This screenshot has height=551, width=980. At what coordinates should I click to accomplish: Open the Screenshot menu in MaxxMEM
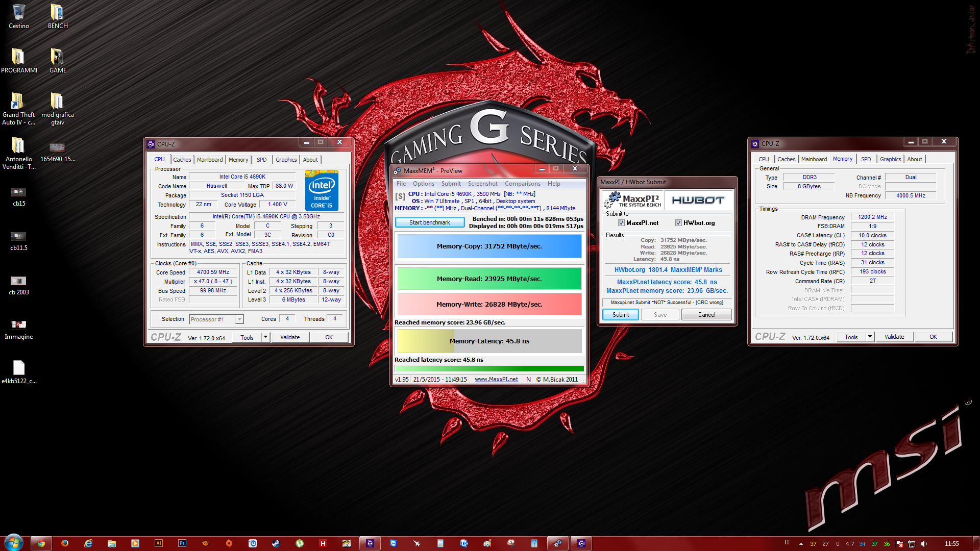pos(482,184)
